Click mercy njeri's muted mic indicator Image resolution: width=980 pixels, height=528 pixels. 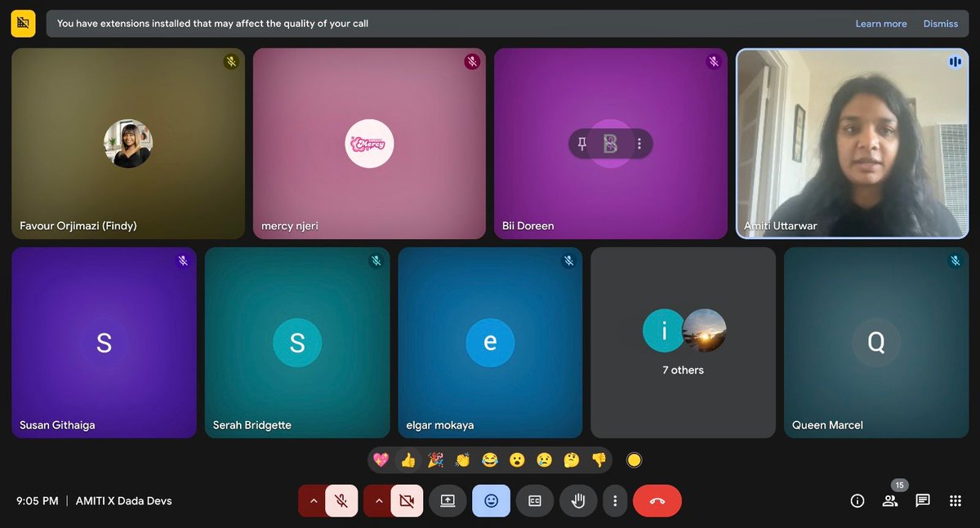(x=472, y=62)
